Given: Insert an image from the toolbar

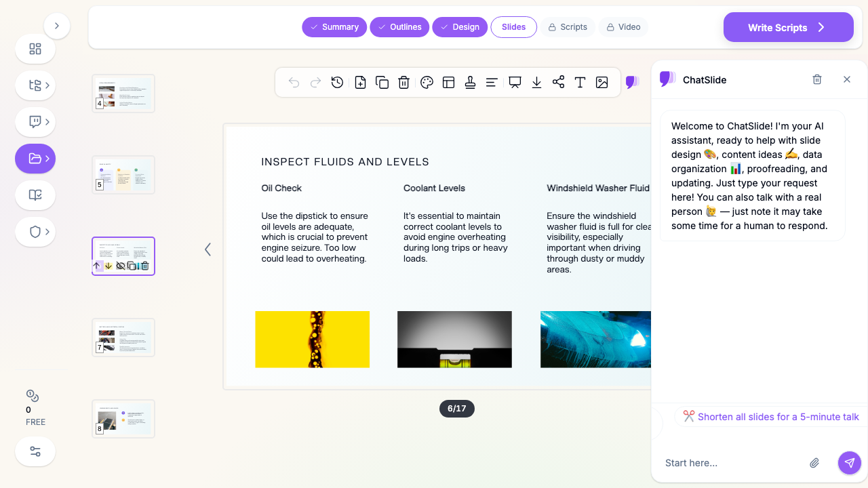Looking at the screenshot, I should (x=601, y=82).
